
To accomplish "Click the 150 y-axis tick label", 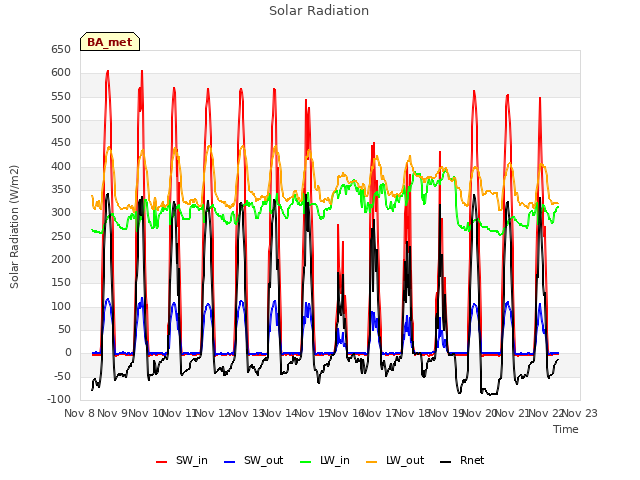I will [61, 283].
